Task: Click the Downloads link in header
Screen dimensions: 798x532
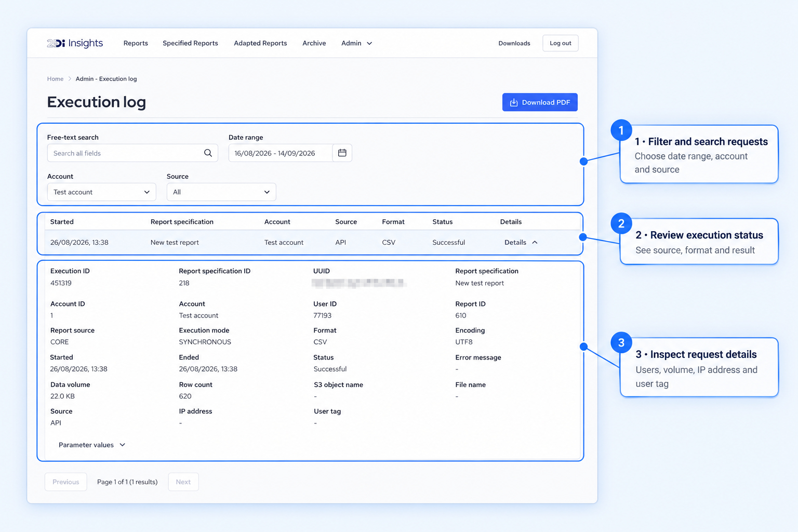Action: (x=514, y=43)
